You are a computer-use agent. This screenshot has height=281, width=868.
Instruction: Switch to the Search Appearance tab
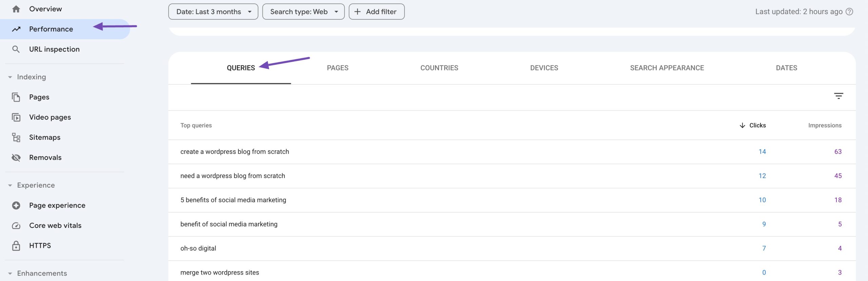667,68
